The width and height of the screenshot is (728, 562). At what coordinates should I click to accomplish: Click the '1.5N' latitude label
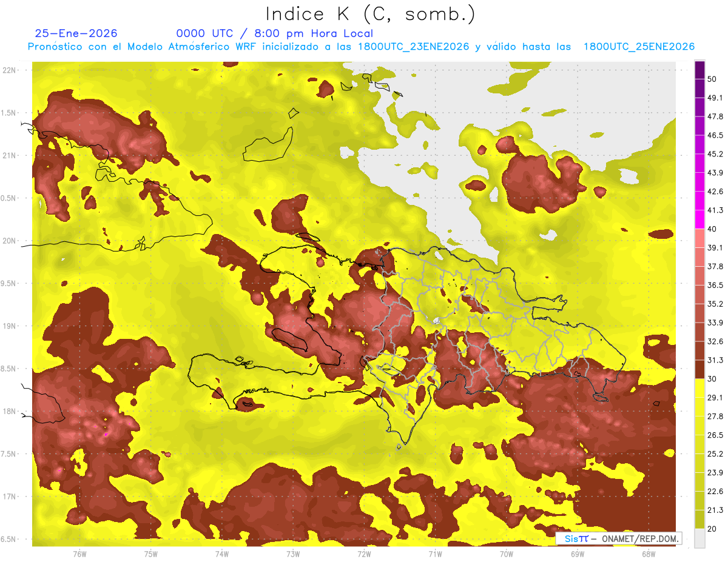pos(10,113)
